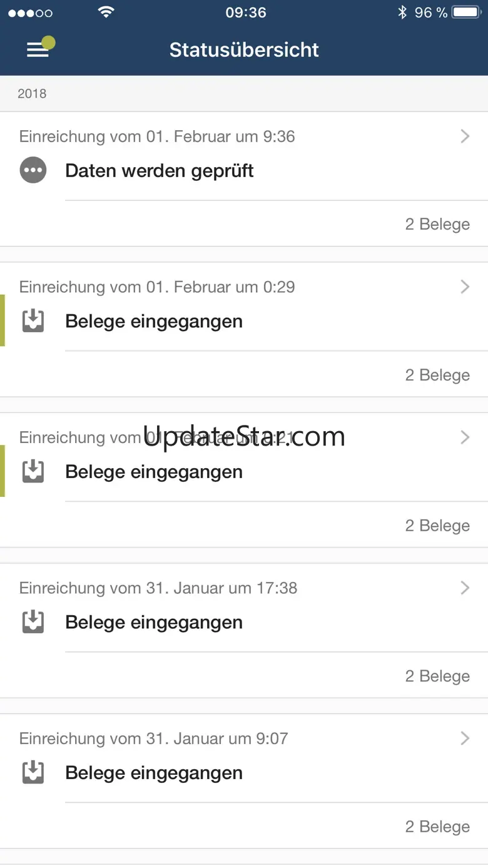Image resolution: width=488 pixels, height=868 pixels.
Task: Tap 'Belege eingegangen' for 0:29 submission
Action: (154, 322)
